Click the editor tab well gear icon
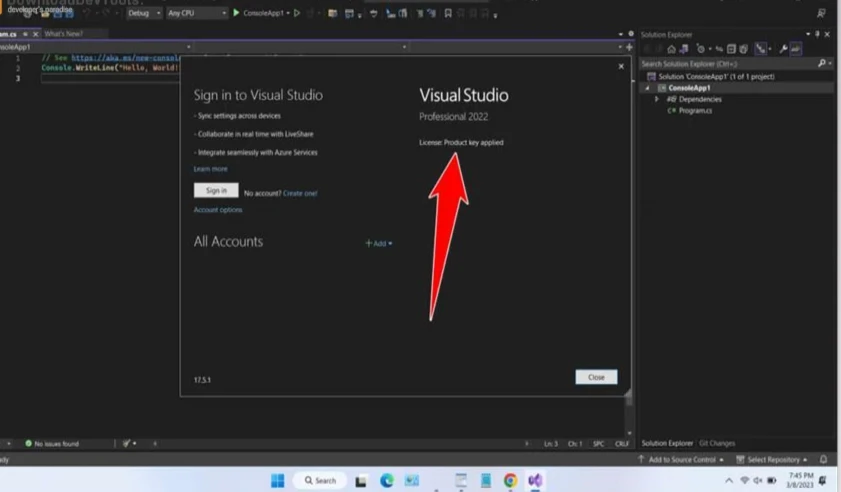841x492 pixels. coord(631,34)
